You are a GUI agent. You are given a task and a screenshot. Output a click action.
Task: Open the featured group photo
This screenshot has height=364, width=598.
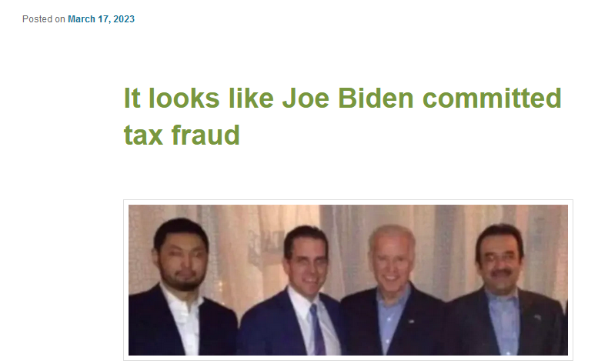click(348, 280)
